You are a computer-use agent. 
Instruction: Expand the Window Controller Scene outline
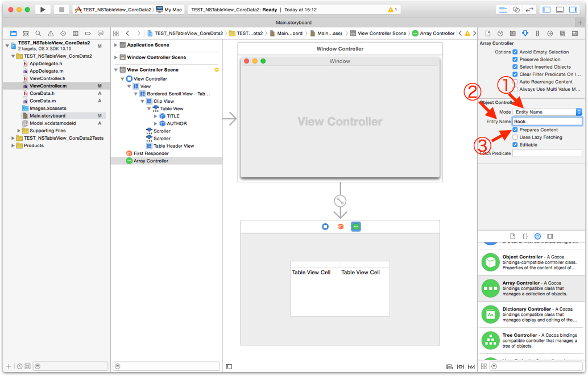point(116,57)
